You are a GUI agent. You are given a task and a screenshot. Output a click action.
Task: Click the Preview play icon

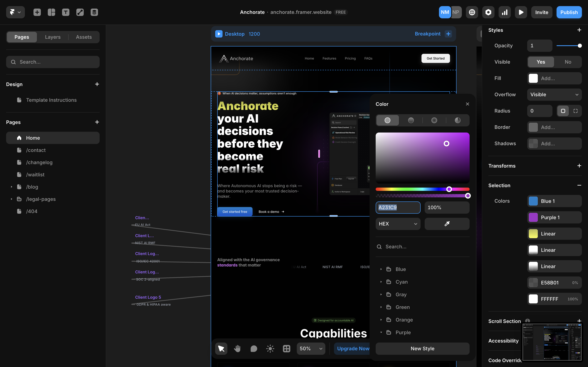(x=521, y=12)
